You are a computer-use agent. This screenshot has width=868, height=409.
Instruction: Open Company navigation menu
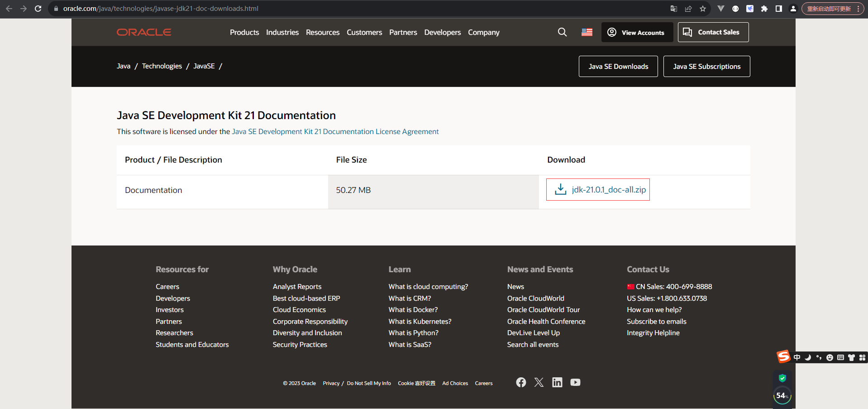[x=484, y=32]
